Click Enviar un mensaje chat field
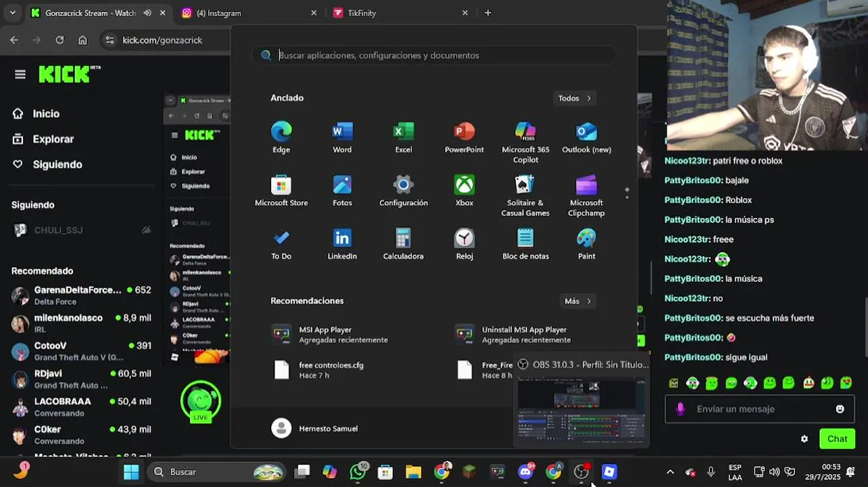Image resolution: width=868 pixels, height=487 pixels. tap(759, 409)
